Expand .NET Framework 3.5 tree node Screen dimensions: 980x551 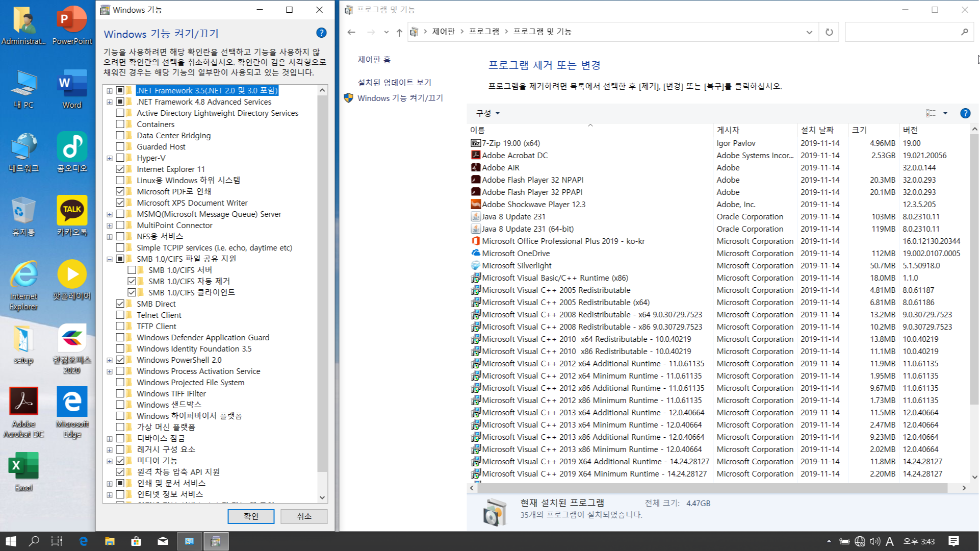click(110, 91)
